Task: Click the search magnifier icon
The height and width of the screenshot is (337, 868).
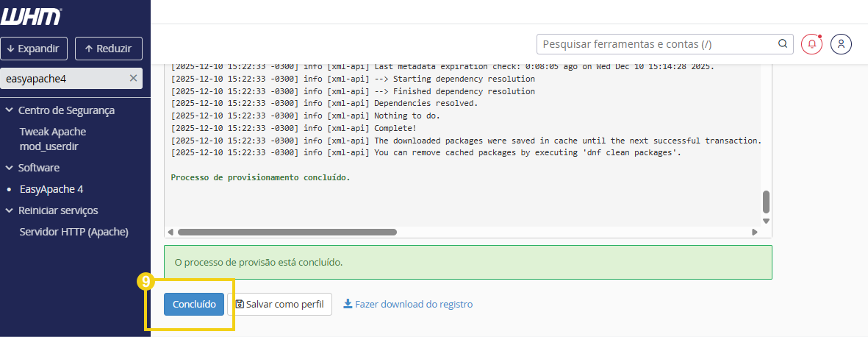Action: 783,44
